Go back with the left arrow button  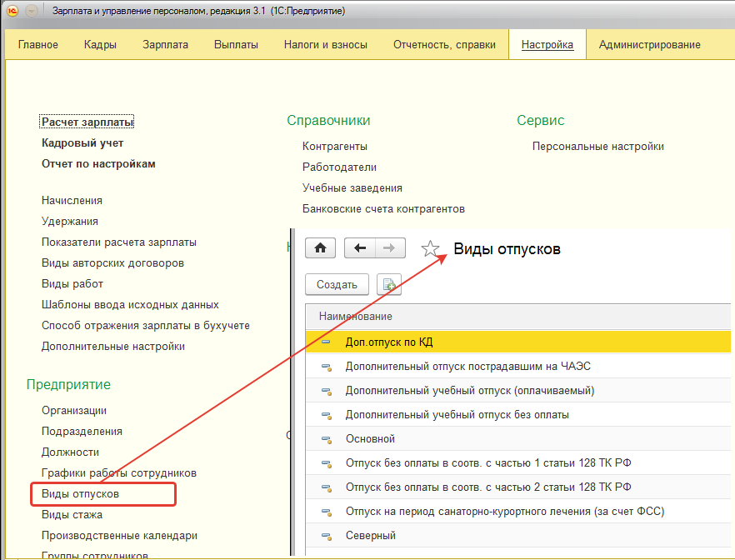point(359,248)
